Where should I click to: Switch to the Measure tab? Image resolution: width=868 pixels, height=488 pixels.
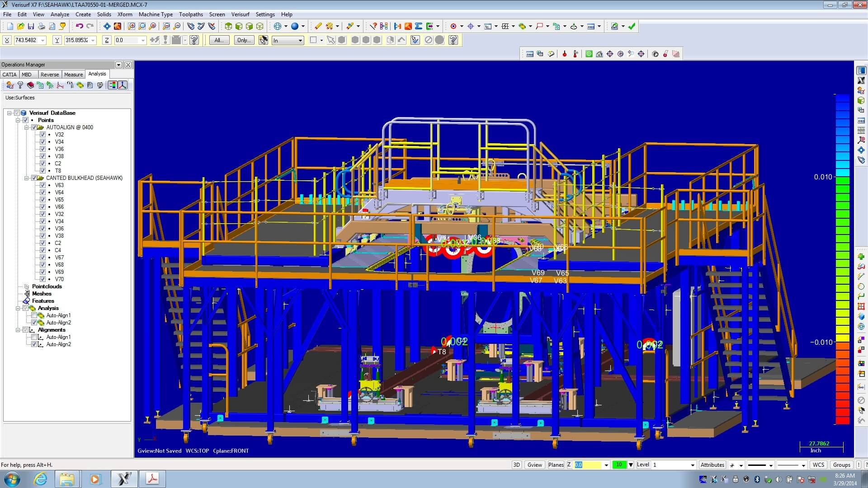[73, 75]
